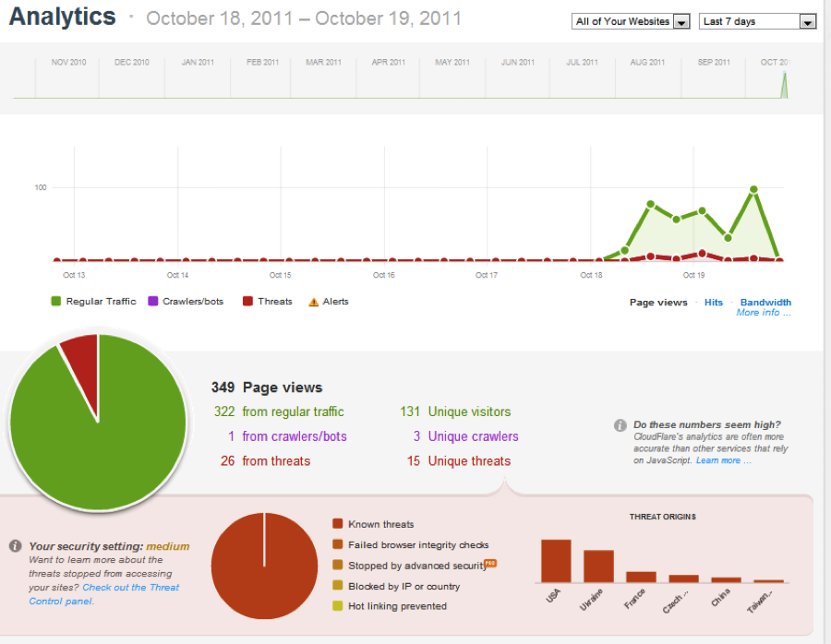Screen dimensions: 831x644
Task: Click the Threats red legend swatch
Action: click(247, 301)
